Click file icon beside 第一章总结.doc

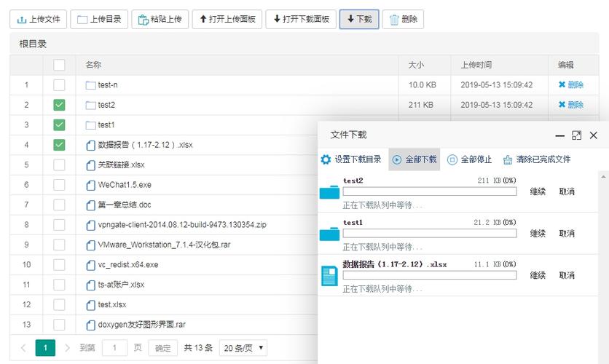[x=90, y=205]
